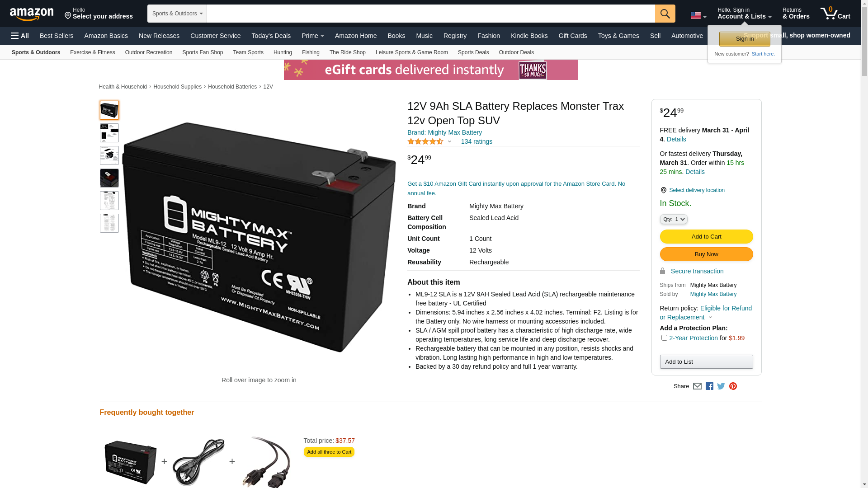Open the 134 ratings link
The height and width of the screenshot is (488, 868).
pyautogui.click(x=476, y=141)
